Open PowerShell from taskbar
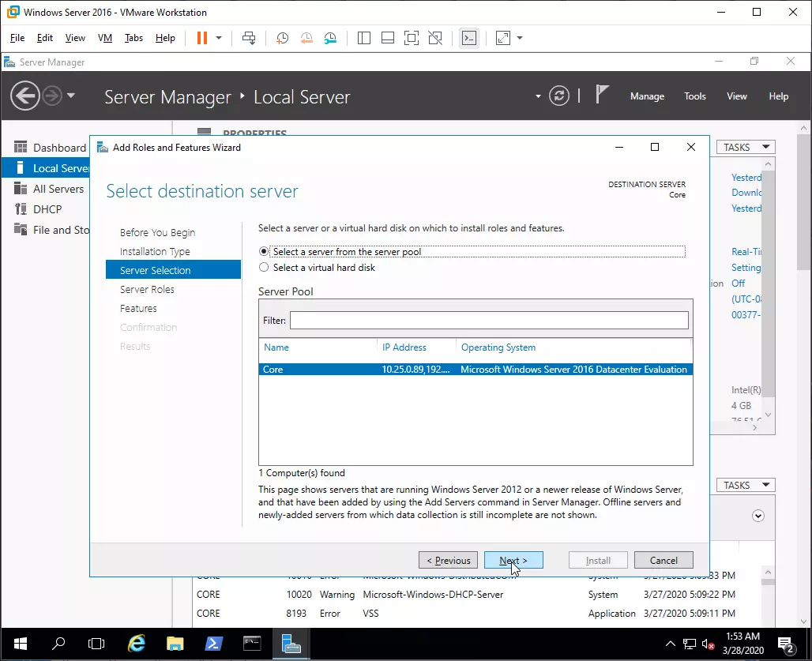The height and width of the screenshot is (661, 812). click(213, 644)
